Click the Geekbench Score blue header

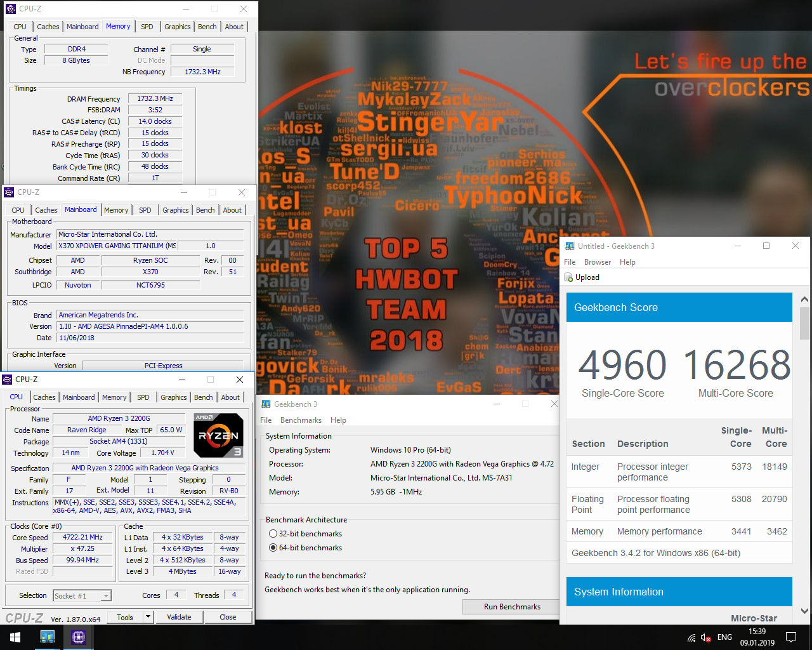(x=679, y=307)
